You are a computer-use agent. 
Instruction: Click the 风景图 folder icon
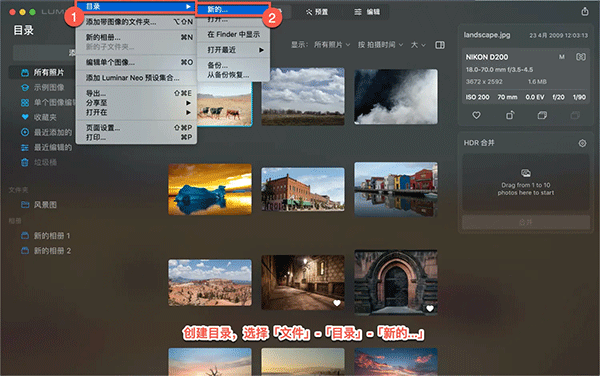25,205
